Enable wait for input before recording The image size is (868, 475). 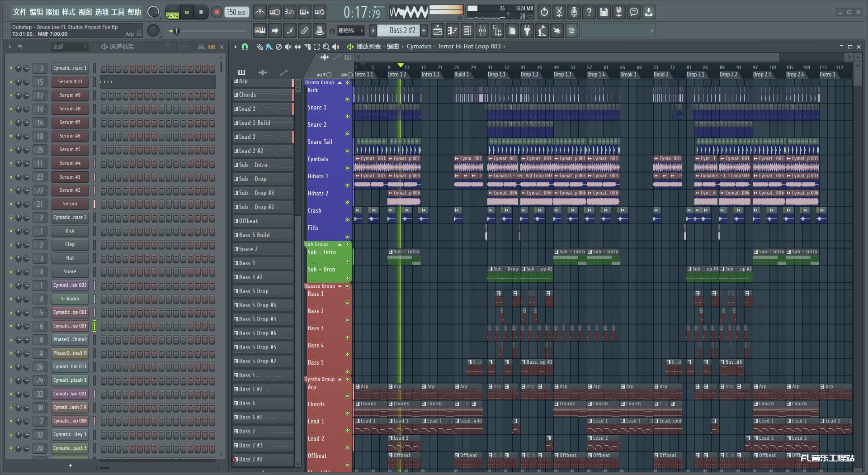[274, 12]
